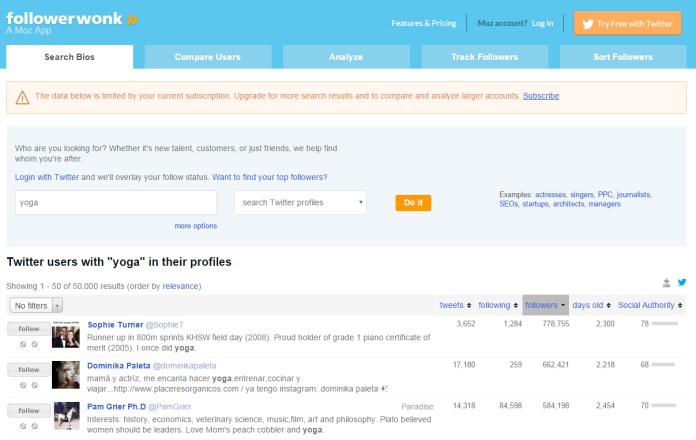696x440 pixels.
Task: Click Pam Grier's location text Paradise
Action: [x=417, y=407]
